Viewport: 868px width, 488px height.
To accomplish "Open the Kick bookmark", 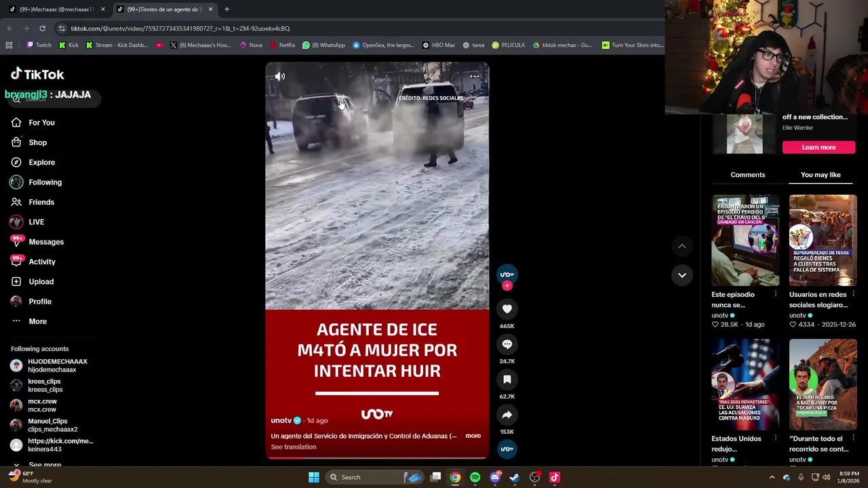I will click(x=68, y=45).
